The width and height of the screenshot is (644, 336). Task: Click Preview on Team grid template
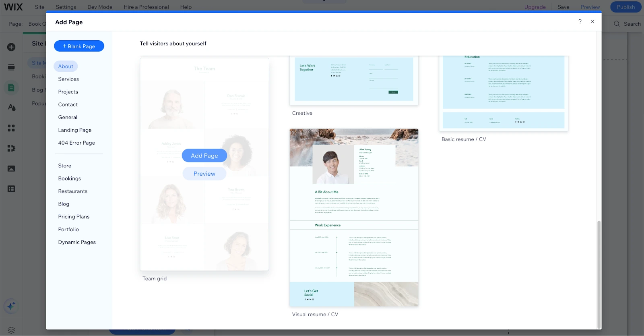point(204,174)
